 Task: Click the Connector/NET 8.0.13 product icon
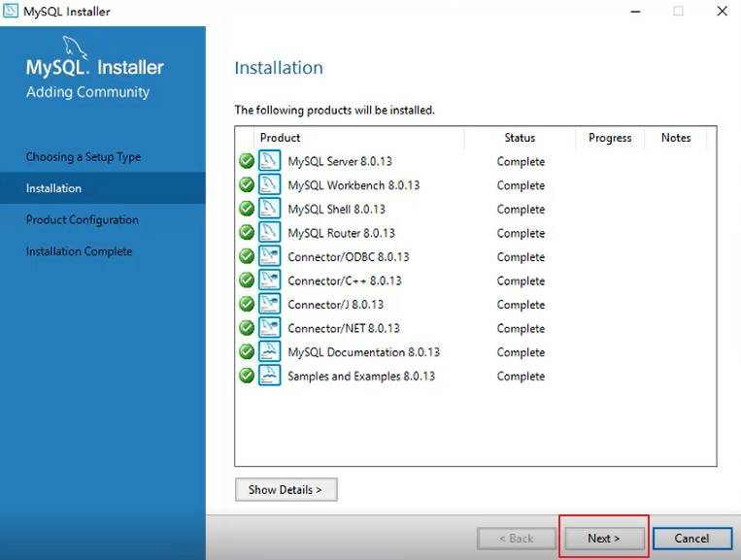[x=269, y=328]
